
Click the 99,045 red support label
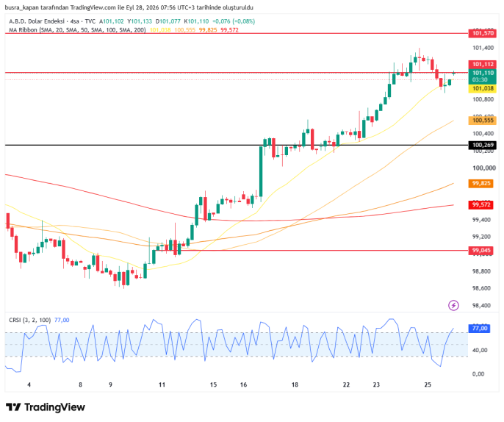pyautogui.click(x=480, y=250)
